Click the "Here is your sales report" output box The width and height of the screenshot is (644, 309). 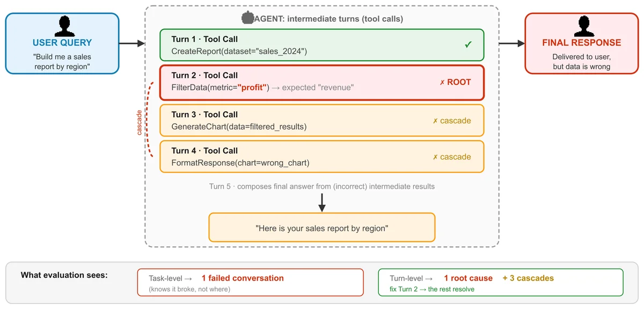[321, 228]
